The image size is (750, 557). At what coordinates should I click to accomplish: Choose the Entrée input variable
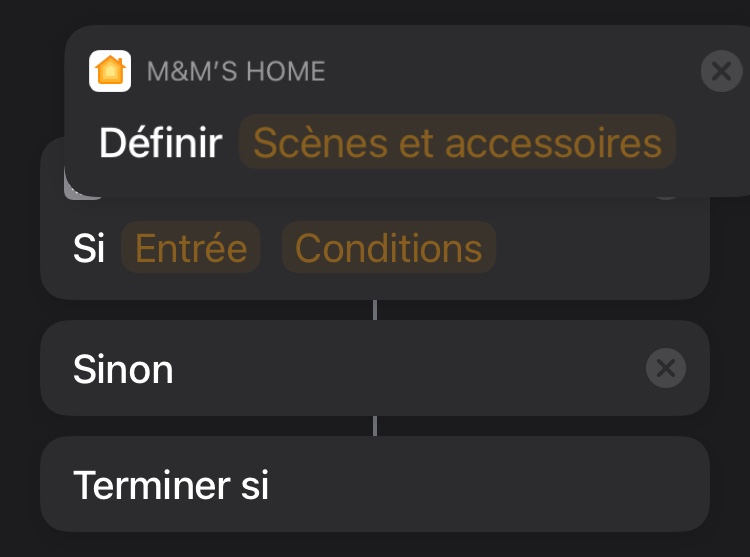pos(191,248)
